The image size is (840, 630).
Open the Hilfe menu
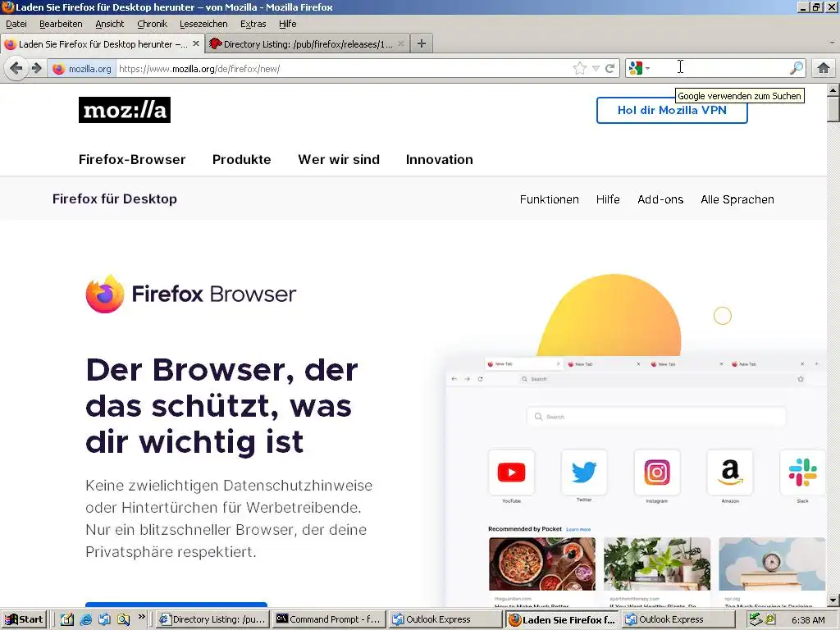tap(287, 24)
